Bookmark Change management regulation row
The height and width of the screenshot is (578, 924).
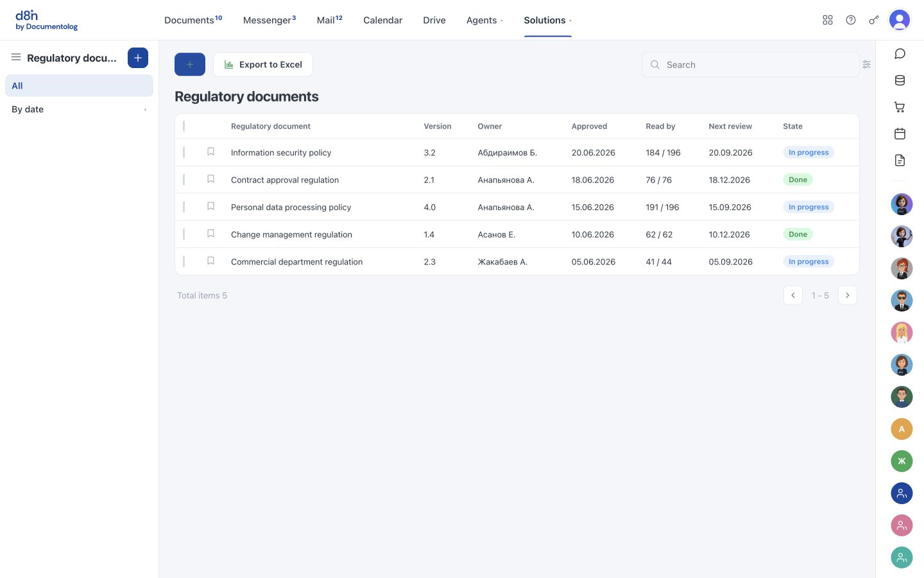tap(210, 234)
